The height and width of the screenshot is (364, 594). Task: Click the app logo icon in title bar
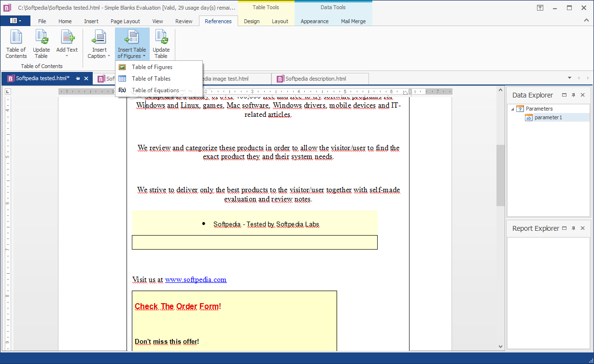coord(7,8)
